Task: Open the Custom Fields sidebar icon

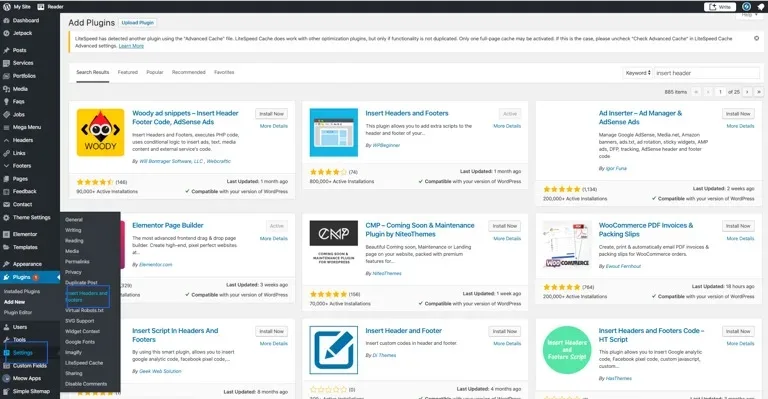Action: [x=6, y=366]
